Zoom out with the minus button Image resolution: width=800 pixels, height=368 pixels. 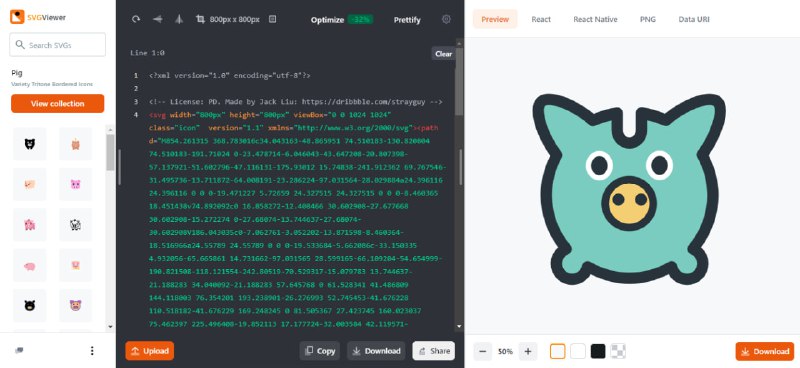point(483,351)
